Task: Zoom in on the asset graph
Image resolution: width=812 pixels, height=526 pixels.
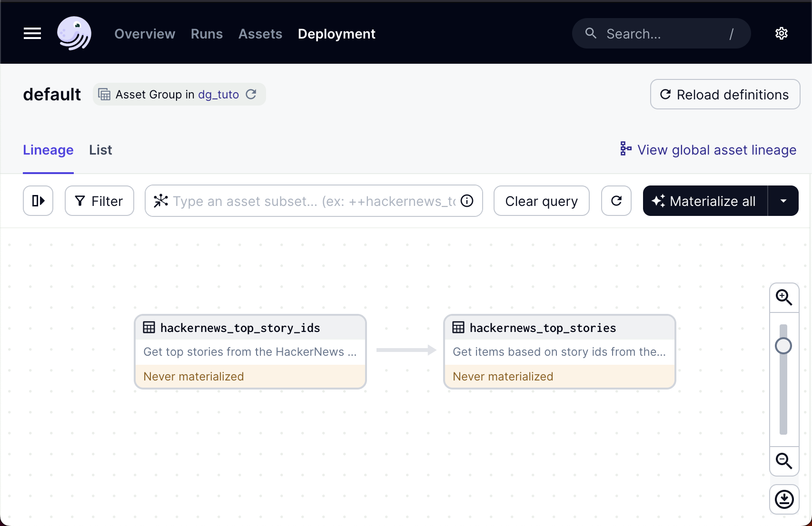Action: [x=784, y=298]
